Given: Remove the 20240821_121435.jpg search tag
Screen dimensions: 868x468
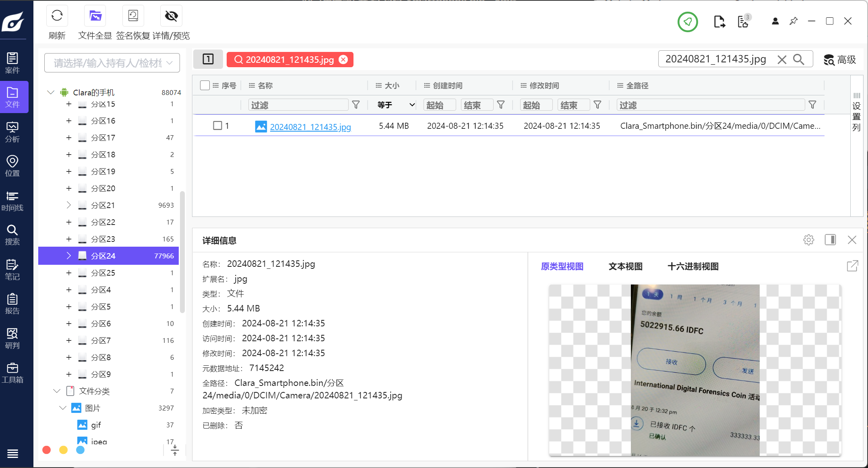Looking at the screenshot, I should point(343,60).
